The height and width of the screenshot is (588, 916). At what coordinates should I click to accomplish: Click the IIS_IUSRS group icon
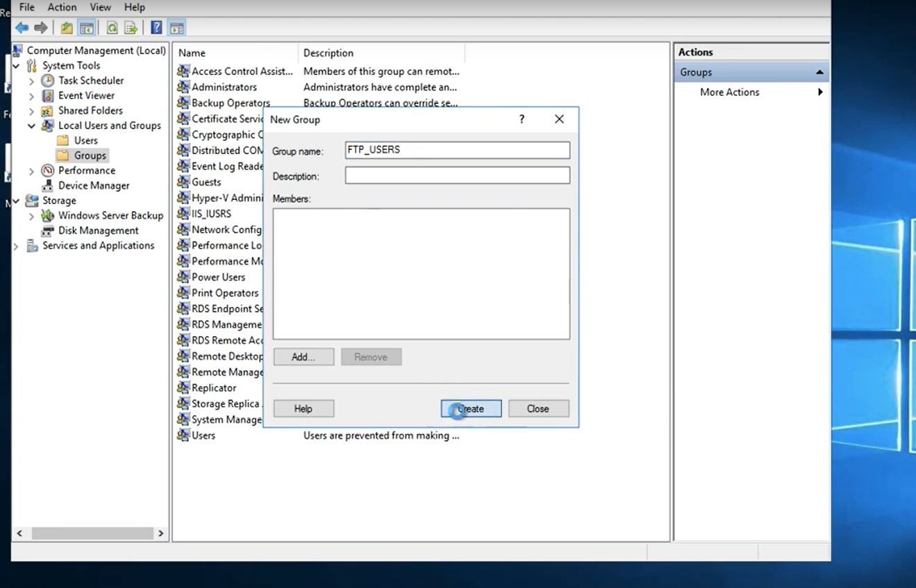click(183, 214)
